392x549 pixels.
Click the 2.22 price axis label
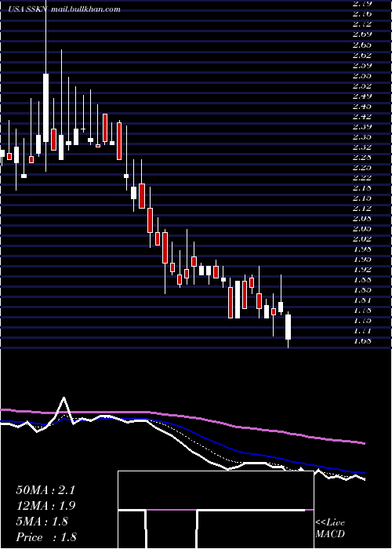point(361,177)
